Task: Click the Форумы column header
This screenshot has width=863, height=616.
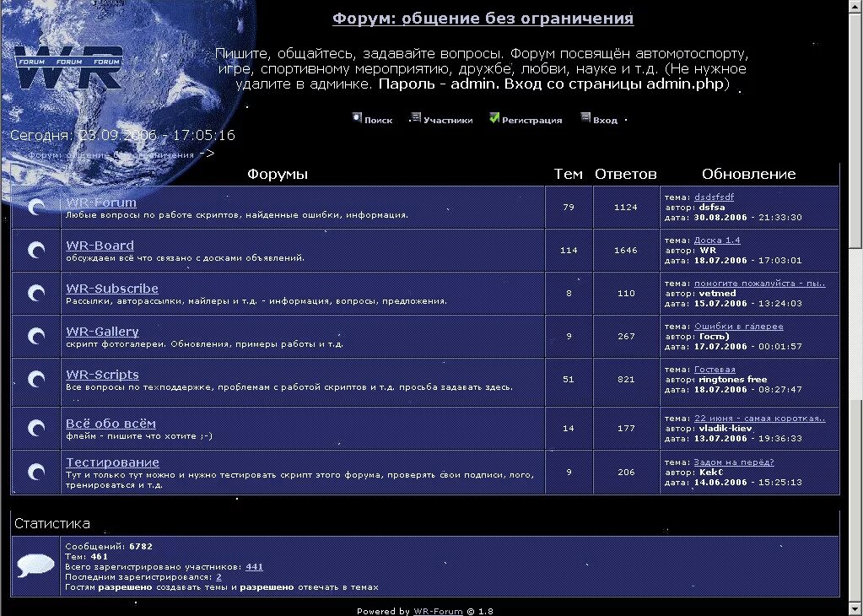Action: [278, 174]
